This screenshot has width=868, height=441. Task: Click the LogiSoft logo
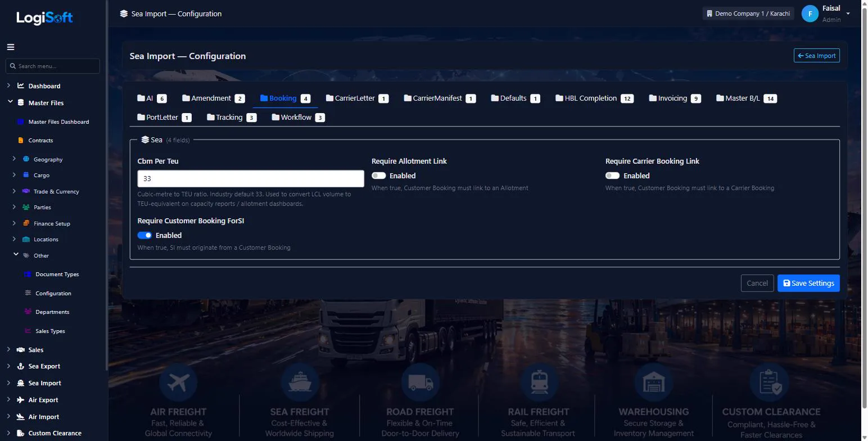point(44,18)
